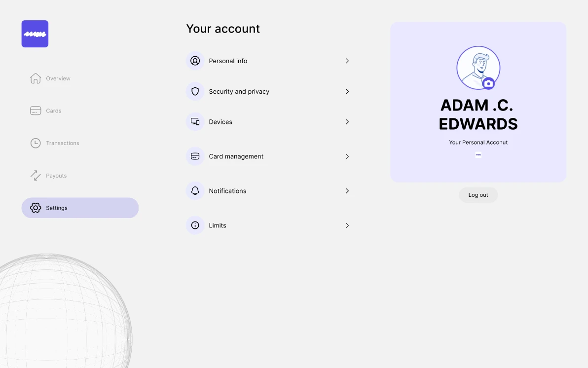Click the Notifications bell icon
Viewport: 588px width, 368px height.
point(195,191)
